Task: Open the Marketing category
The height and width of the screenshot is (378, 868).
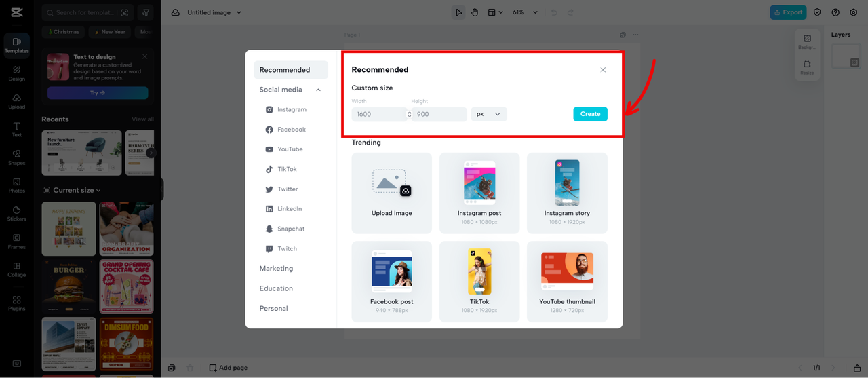Action: pos(276,269)
